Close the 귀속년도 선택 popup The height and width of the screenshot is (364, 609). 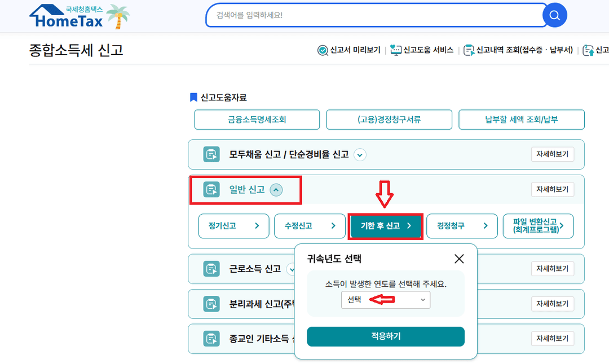point(459,259)
